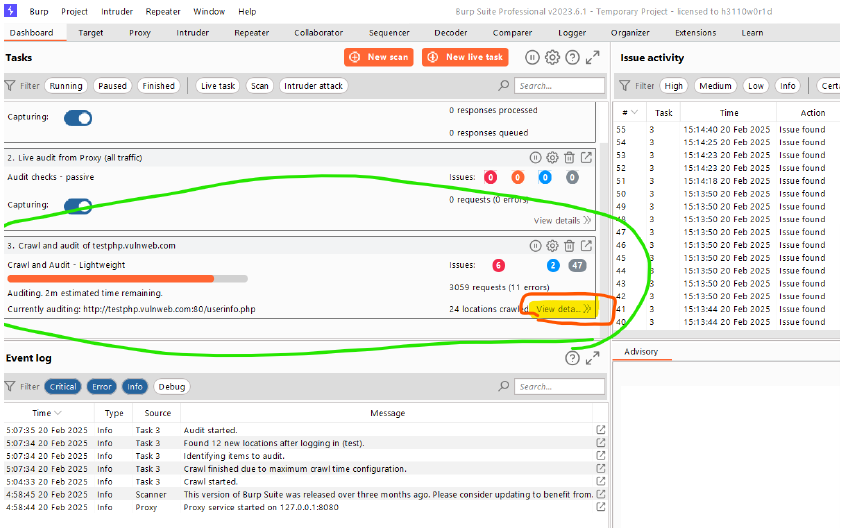Open the Project menu
Screen dimensions: 844x532
[x=74, y=11]
